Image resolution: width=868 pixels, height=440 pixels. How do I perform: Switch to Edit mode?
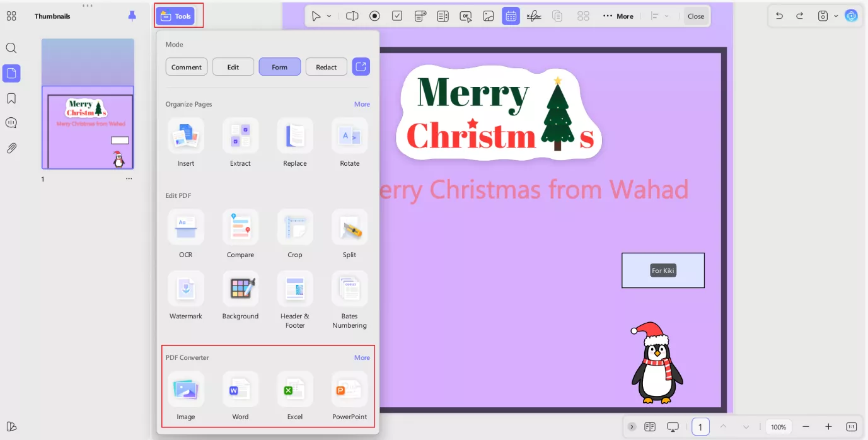click(x=233, y=66)
